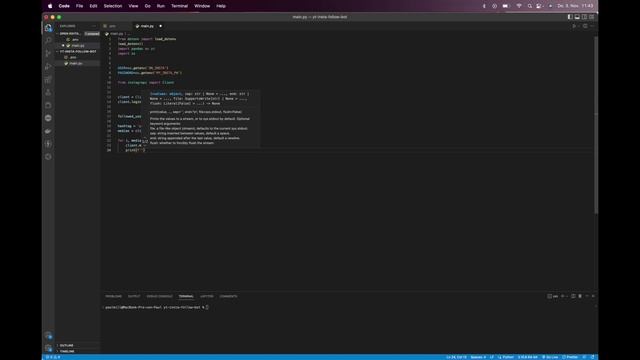Image resolution: width=640 pixels, height=360 pixels.
Task: Collapse the YT-INSTA-FOLLOW-BOT folder section
Action: tap(78, 51)
